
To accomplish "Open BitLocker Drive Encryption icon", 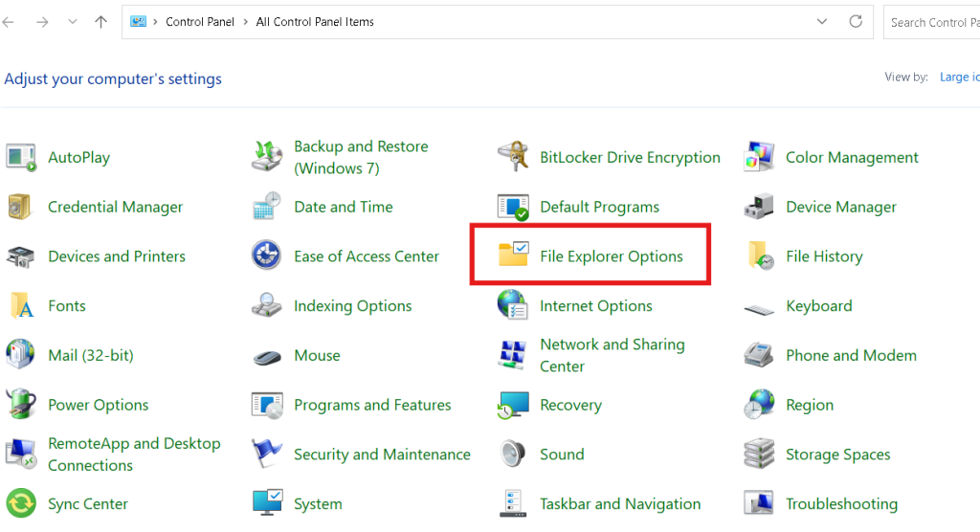I will 513,157.
